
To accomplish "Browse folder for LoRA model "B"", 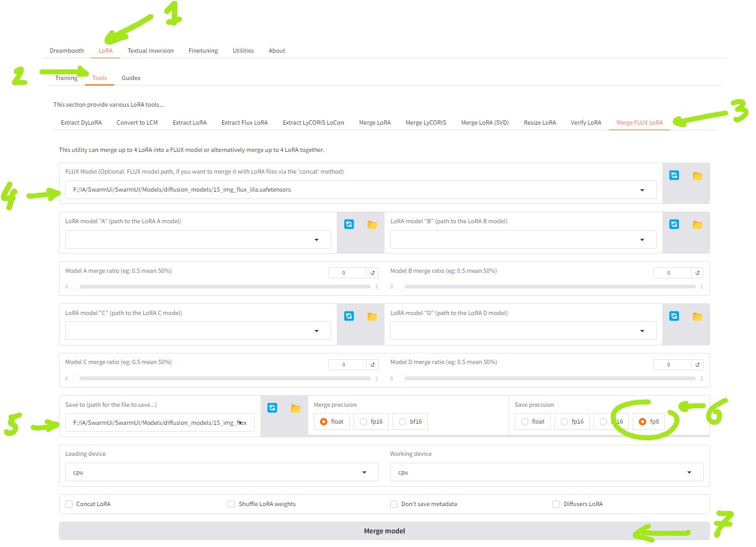I will click(697, 225).
